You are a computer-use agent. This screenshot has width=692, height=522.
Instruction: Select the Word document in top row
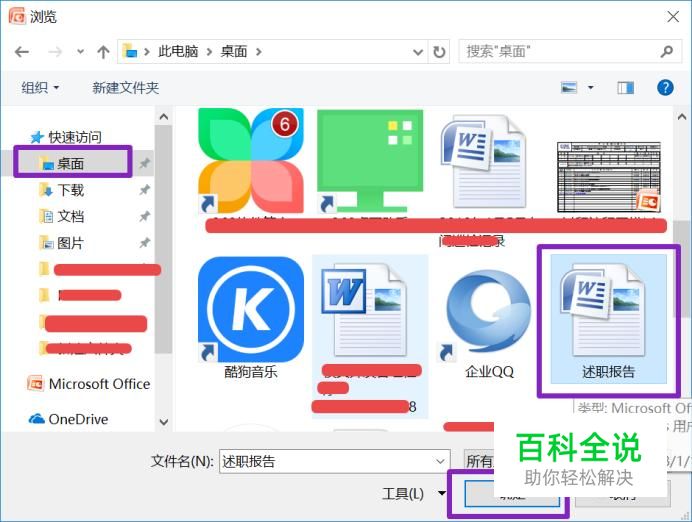(484, 161)
